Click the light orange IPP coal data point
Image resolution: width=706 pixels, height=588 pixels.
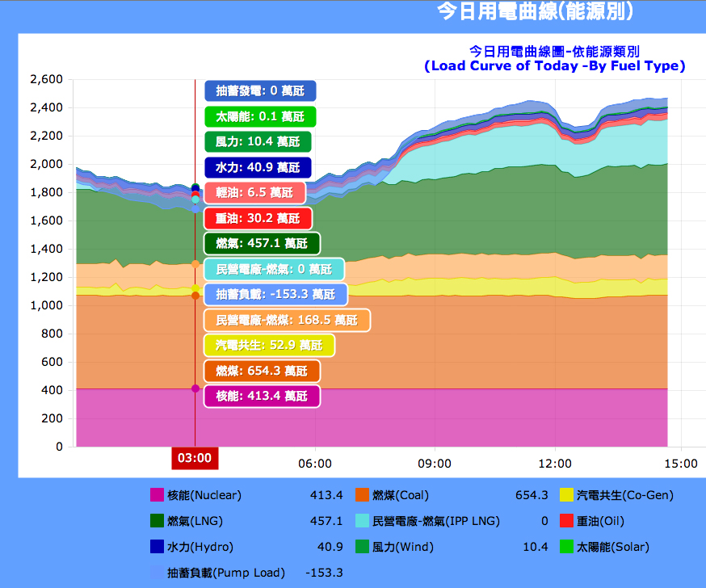195,264
